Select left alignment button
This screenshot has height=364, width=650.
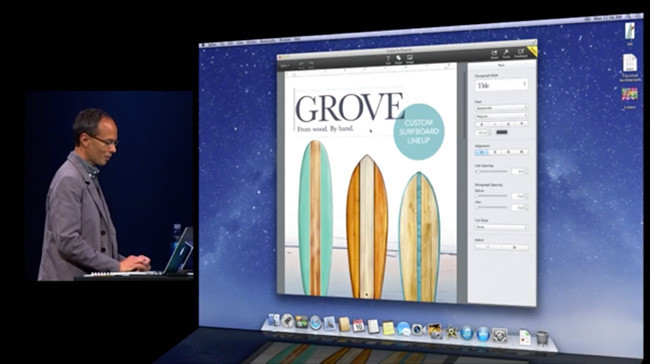(x=482, y=152)
